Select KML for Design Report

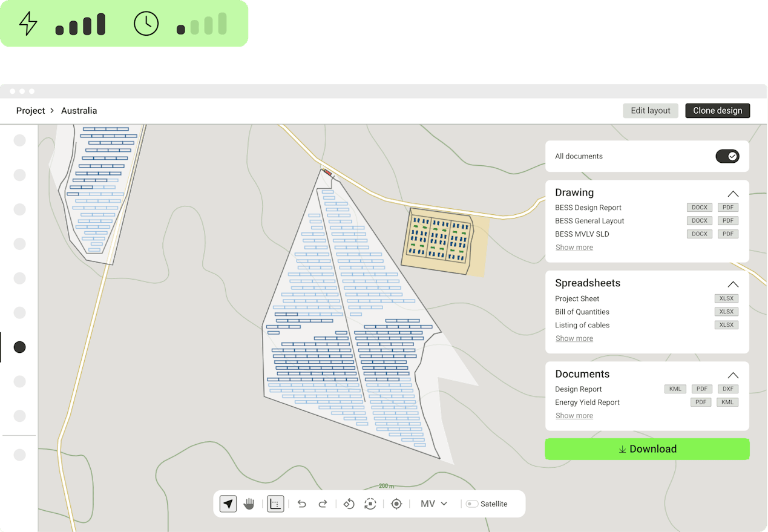pyautogui.click(x=675, y=389)
